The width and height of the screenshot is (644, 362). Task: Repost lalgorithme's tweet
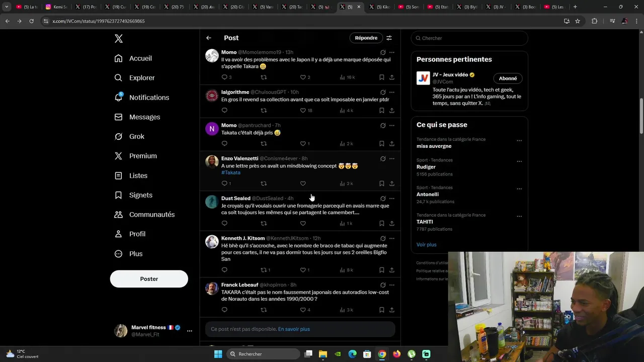[x=264, y=110]
